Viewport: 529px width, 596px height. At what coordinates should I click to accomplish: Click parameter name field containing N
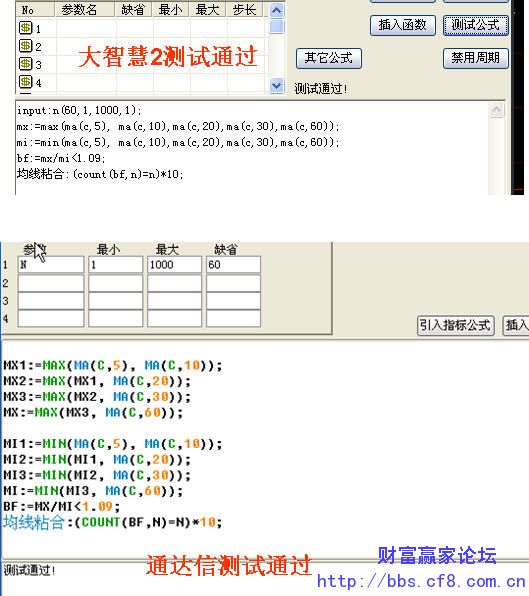coord(51,265)
